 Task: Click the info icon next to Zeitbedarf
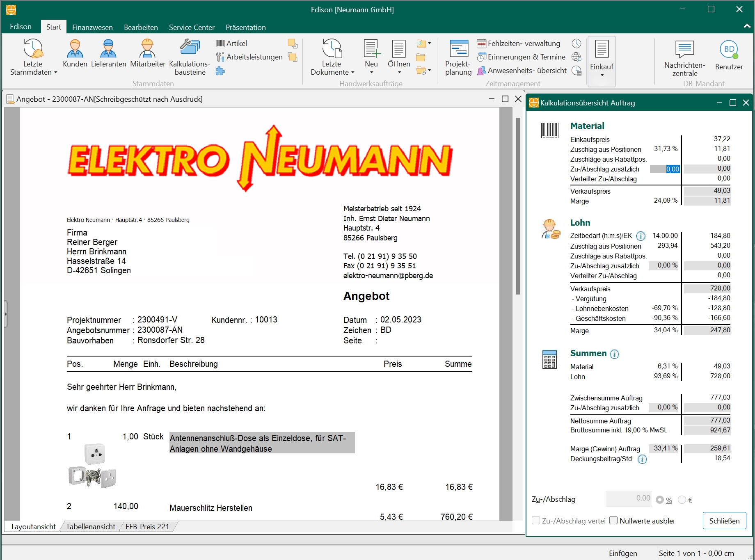641,236
